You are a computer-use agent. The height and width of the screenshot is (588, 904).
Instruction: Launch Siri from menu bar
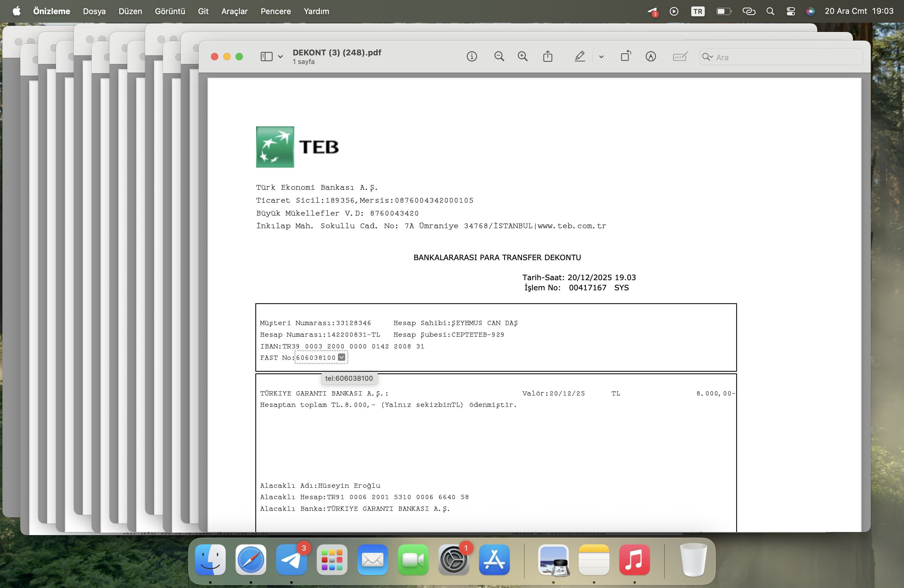coord(810,11)
